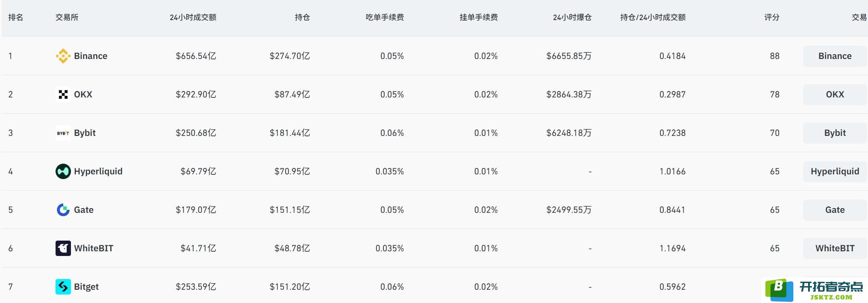Click WhiteBIT open interest $48.78亿
868x303 pixels.
click(292, 248)
